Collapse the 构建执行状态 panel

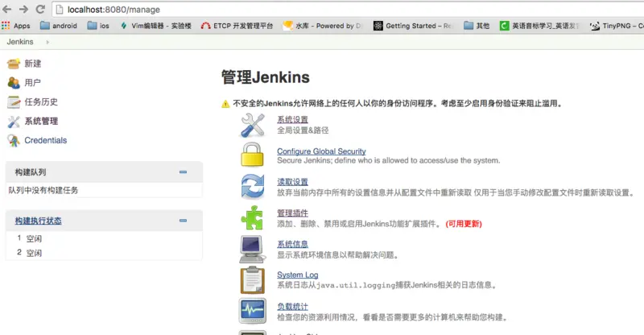point(184,221)
